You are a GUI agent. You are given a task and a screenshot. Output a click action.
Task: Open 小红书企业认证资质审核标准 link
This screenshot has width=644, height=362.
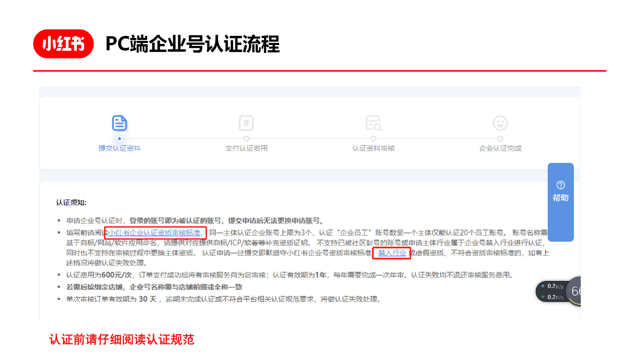pyautogui.click(x=154, y=233)
